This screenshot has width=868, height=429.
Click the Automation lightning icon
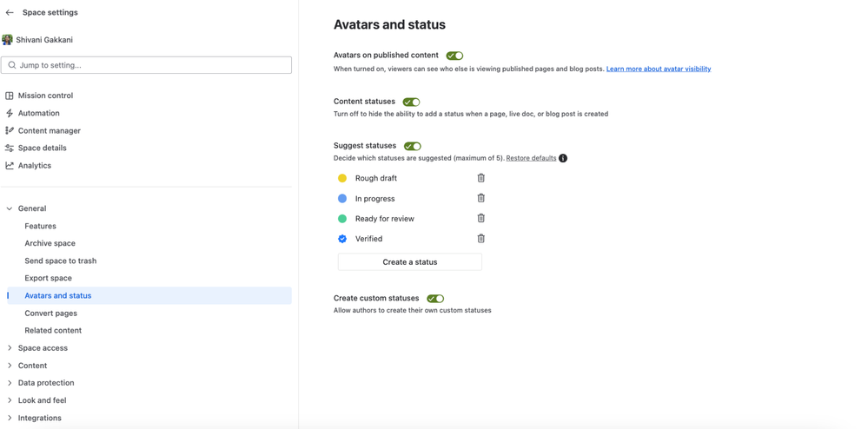coord(10,113)
